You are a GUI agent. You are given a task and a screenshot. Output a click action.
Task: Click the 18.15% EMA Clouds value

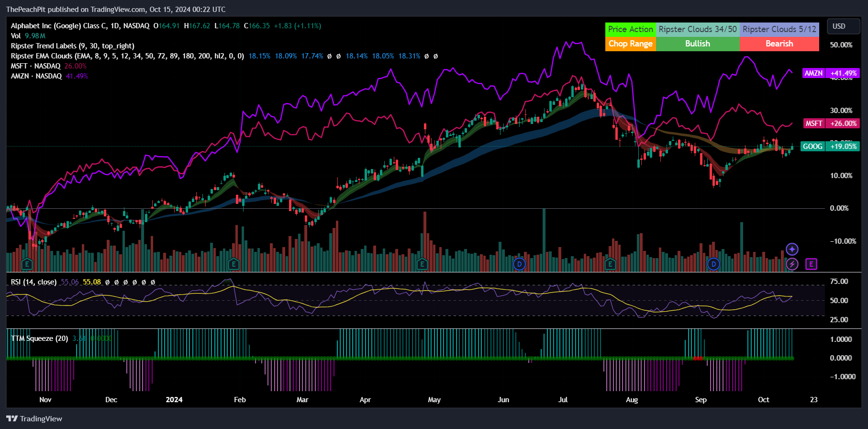(260, 56)
